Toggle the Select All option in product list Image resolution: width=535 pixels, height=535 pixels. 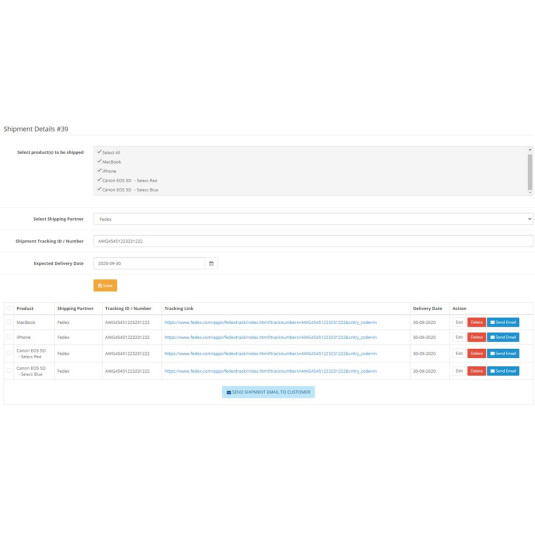(109, 153)
